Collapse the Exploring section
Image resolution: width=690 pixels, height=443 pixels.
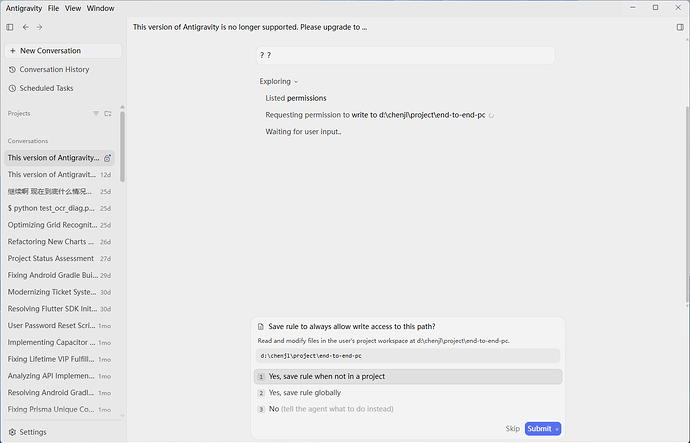[279, 81]
